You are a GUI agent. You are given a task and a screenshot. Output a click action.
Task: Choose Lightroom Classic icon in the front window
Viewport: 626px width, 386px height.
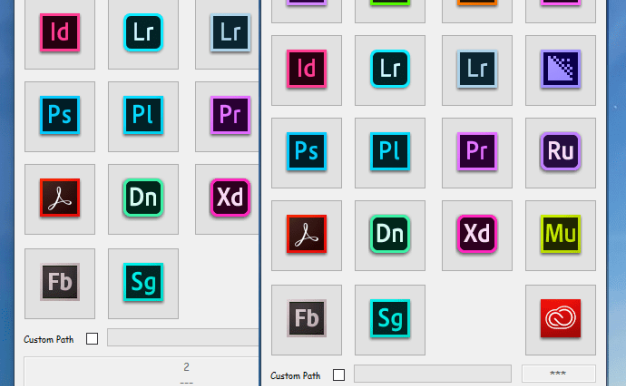[x=477, y=70]
